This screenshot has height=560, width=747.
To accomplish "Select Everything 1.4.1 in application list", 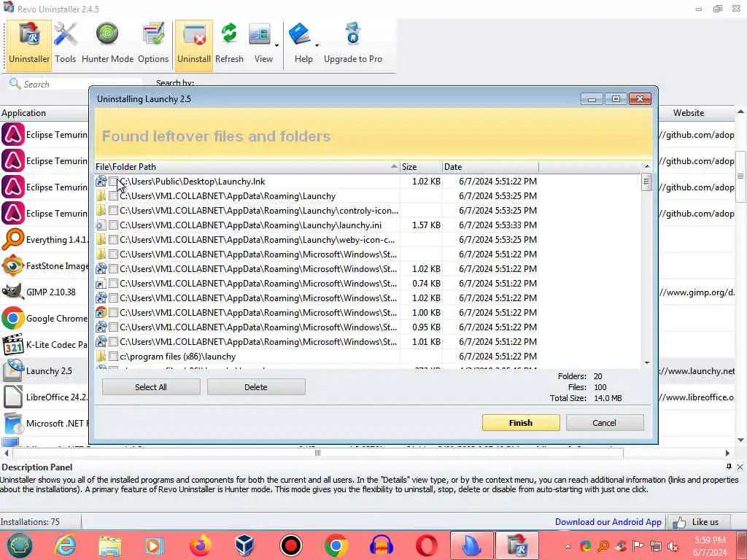I will coord(44,239).
